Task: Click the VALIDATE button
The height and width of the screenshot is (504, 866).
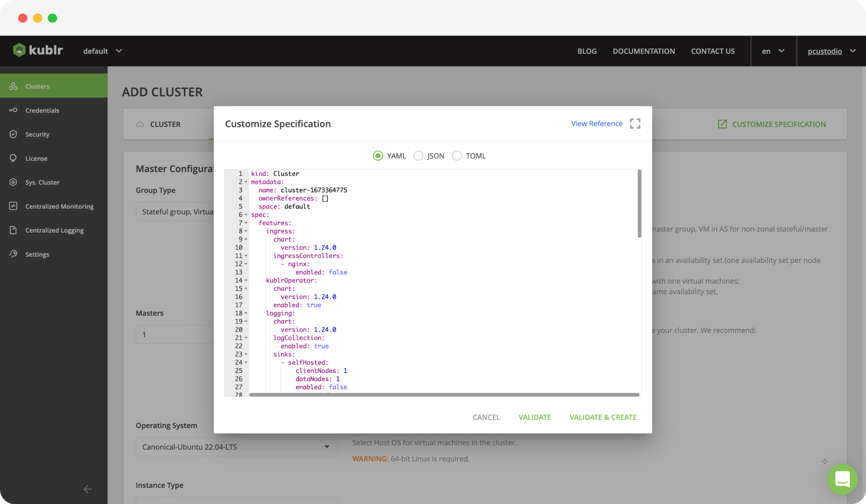Action: (x=534, y=417)
